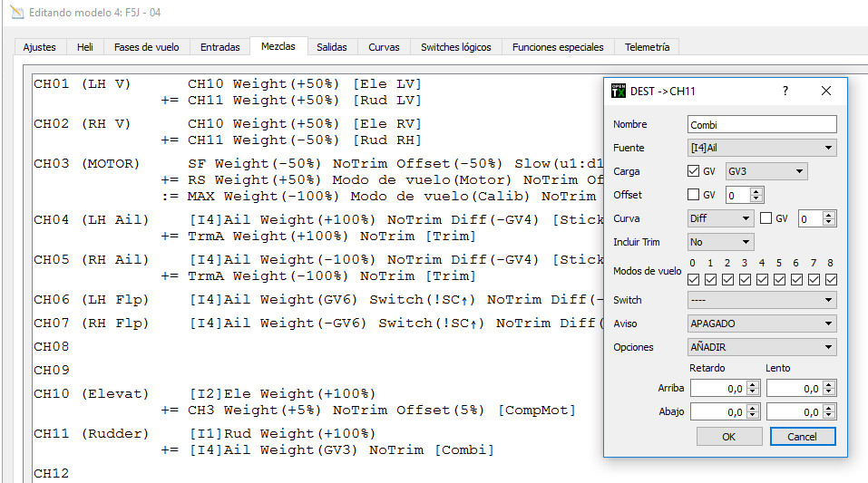Close the DEST CH11 dialog
868x483 pixels.
[825, 91]
